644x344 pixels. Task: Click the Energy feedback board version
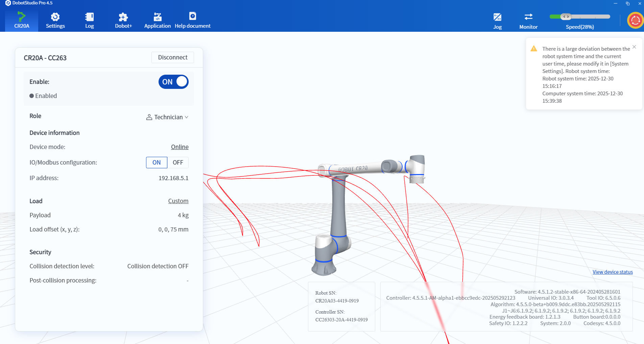(525, 317)
